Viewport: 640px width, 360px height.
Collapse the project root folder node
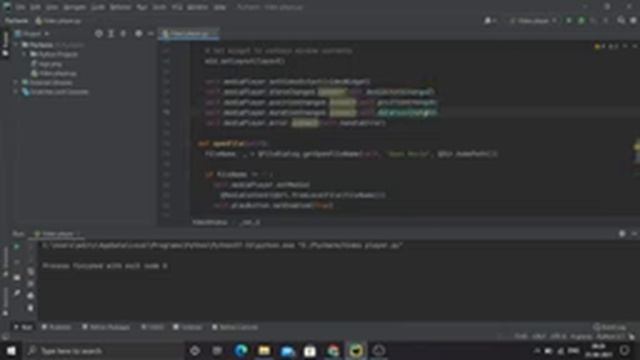(16, 44)
